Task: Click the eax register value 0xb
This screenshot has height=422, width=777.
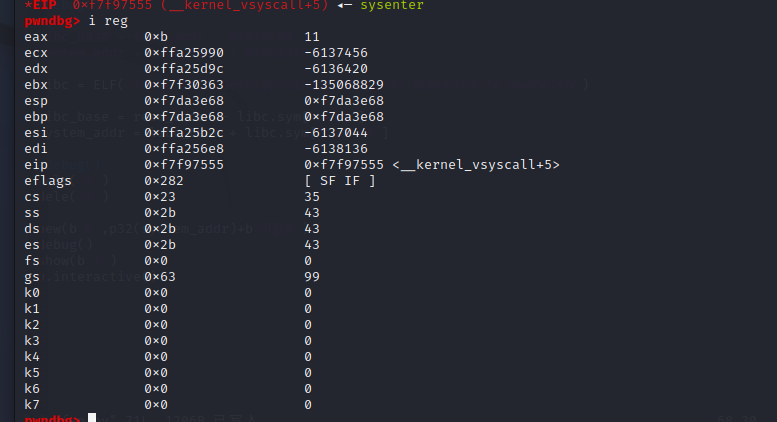Action: click(x=156, y=37)
